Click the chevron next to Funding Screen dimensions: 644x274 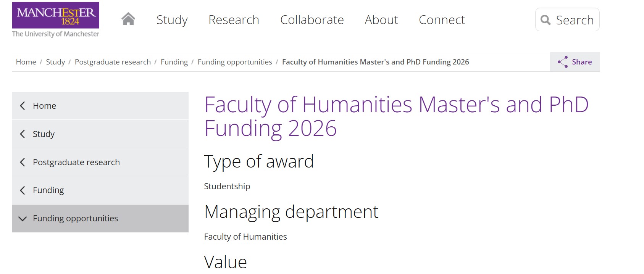[22, 190]
